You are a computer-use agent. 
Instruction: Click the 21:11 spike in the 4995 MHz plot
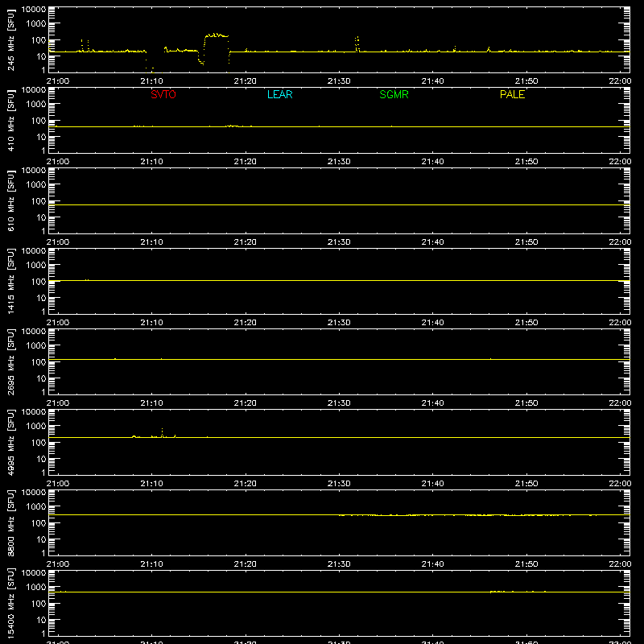pos(163,432)
